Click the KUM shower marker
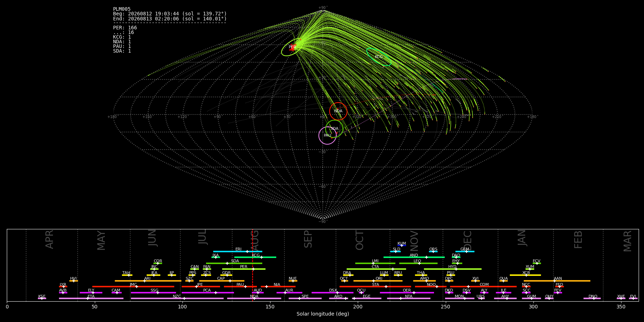Image resolution: width=644 pixels, height=322 pixels. (x=402, y=245)
